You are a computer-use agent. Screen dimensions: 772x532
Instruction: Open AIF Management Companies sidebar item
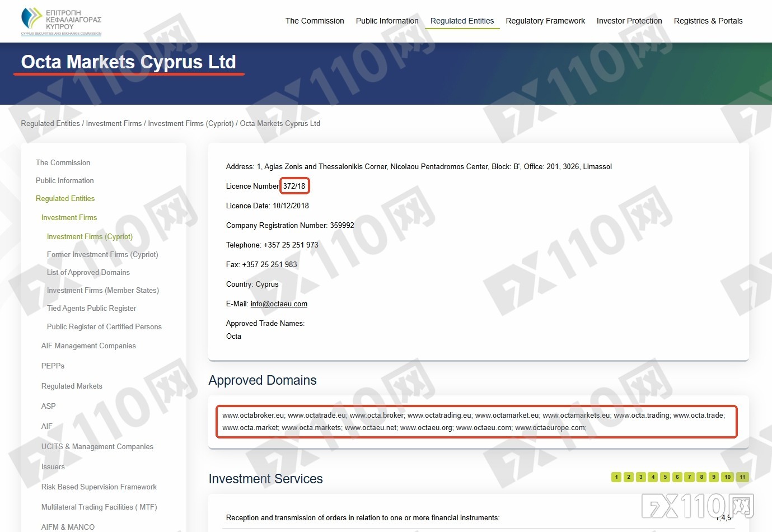tap(88, 346)
